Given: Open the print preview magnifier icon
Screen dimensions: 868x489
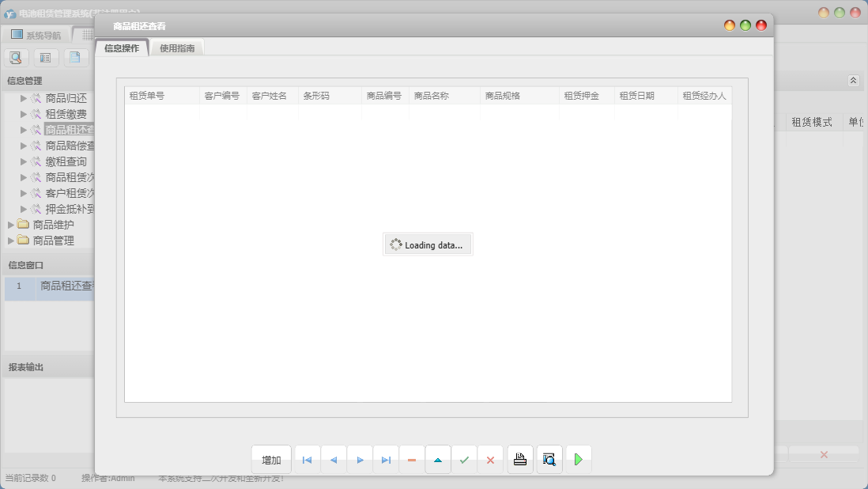Looking at the screenshot, I should [x=549, y=460].
